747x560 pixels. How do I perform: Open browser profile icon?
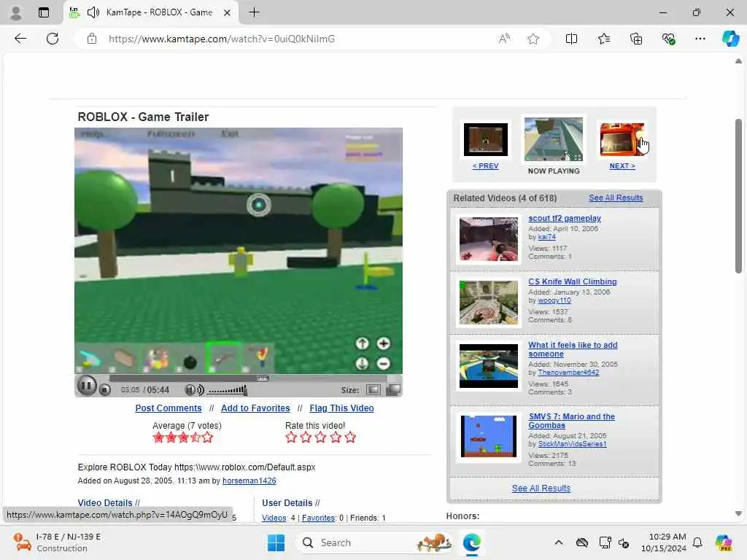16,12
